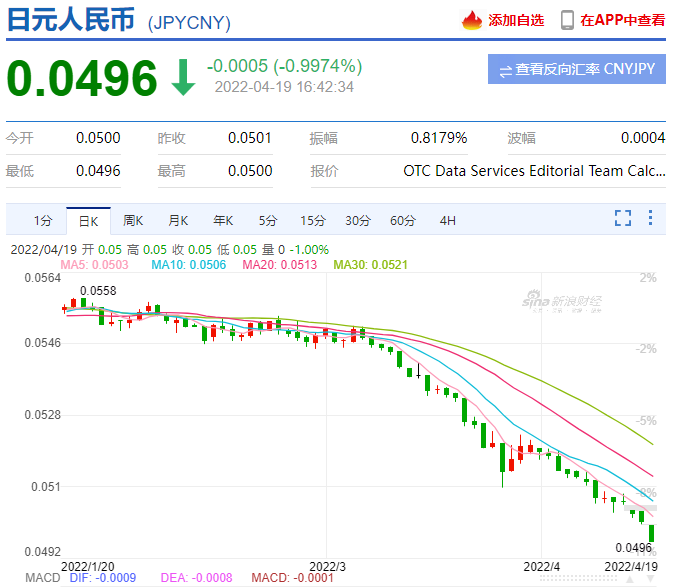This screenshot has width=676, height=587.
Task: Click the 0.051 y-axis price label
Action: pyautogui.click(x=46, y=487)
